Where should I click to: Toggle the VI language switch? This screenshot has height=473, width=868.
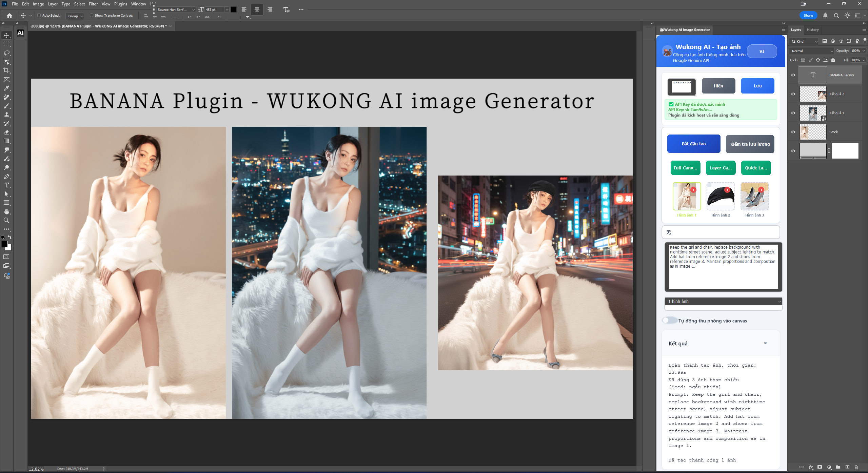(762, 51)
